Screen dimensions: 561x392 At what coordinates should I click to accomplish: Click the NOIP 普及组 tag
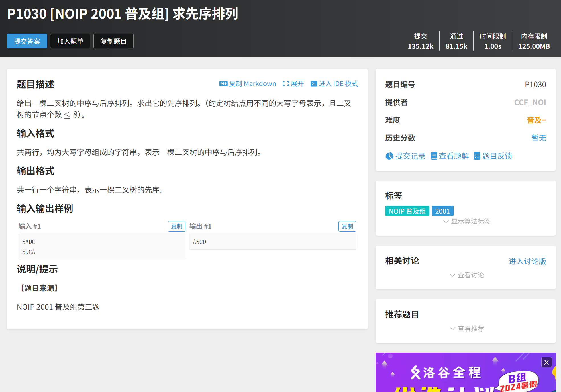407,211
